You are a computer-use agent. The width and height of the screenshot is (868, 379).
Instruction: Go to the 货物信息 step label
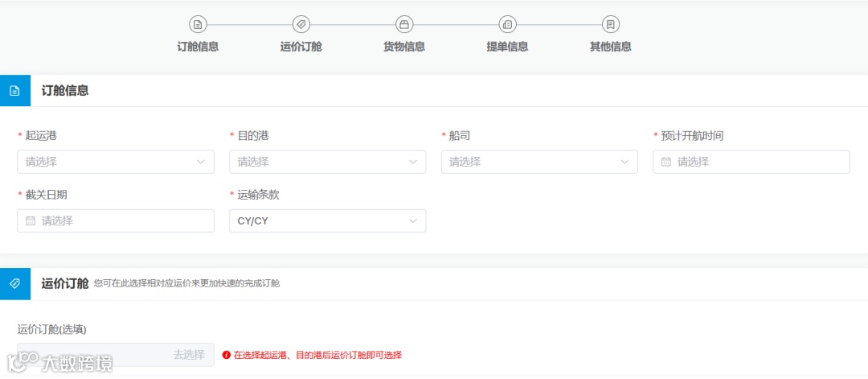point(404,47)
